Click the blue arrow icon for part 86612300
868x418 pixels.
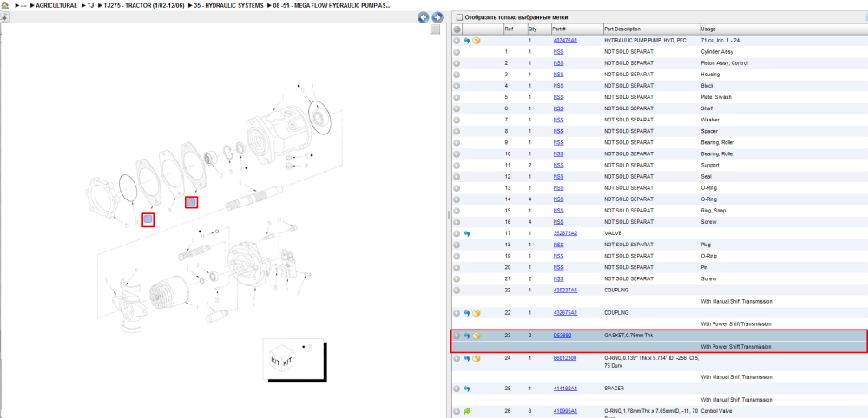467,358
